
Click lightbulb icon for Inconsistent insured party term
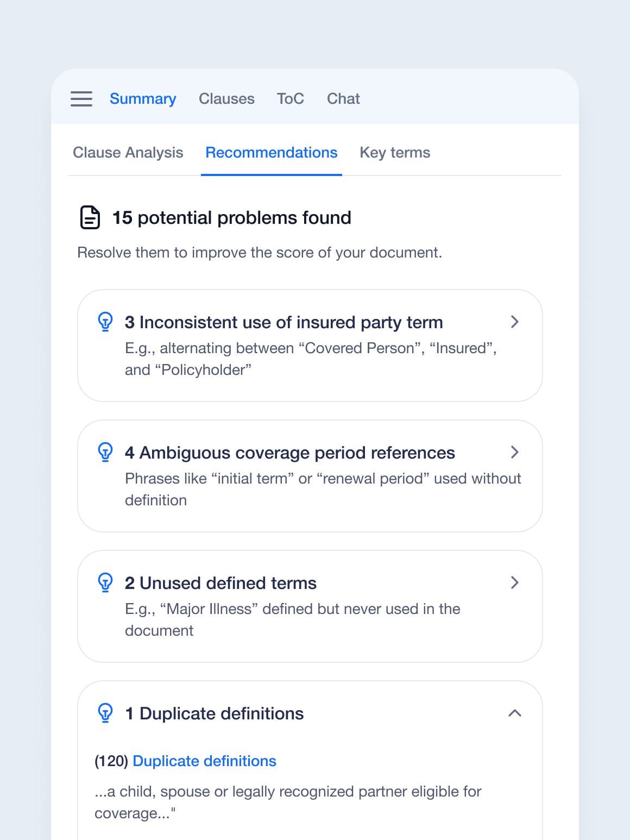pyautogui.click(x=105, y=322)
